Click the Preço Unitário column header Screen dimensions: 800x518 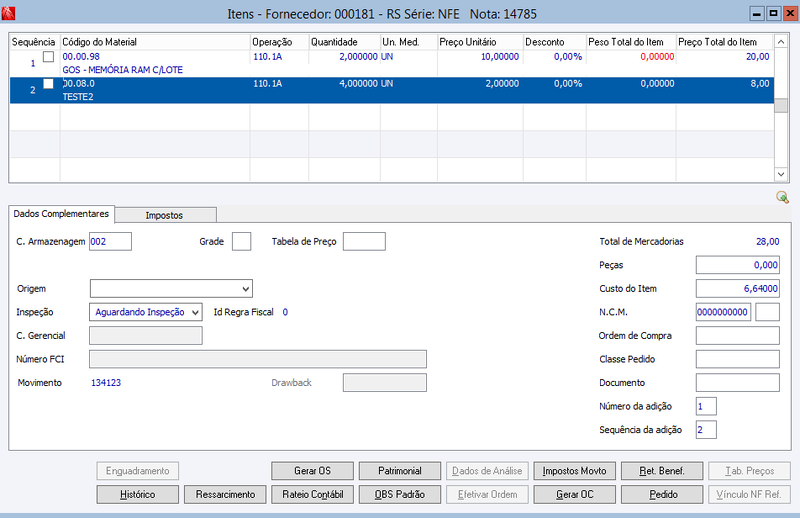click(x=480, y=42)
